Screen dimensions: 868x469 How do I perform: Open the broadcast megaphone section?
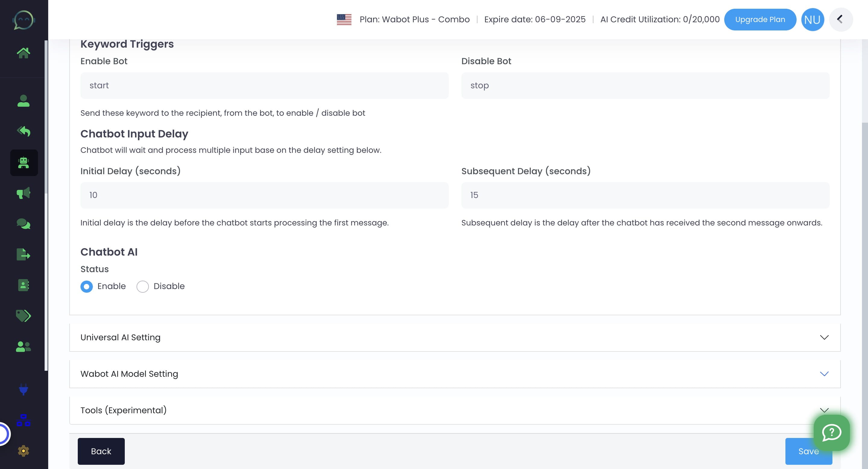pos(23,193)
